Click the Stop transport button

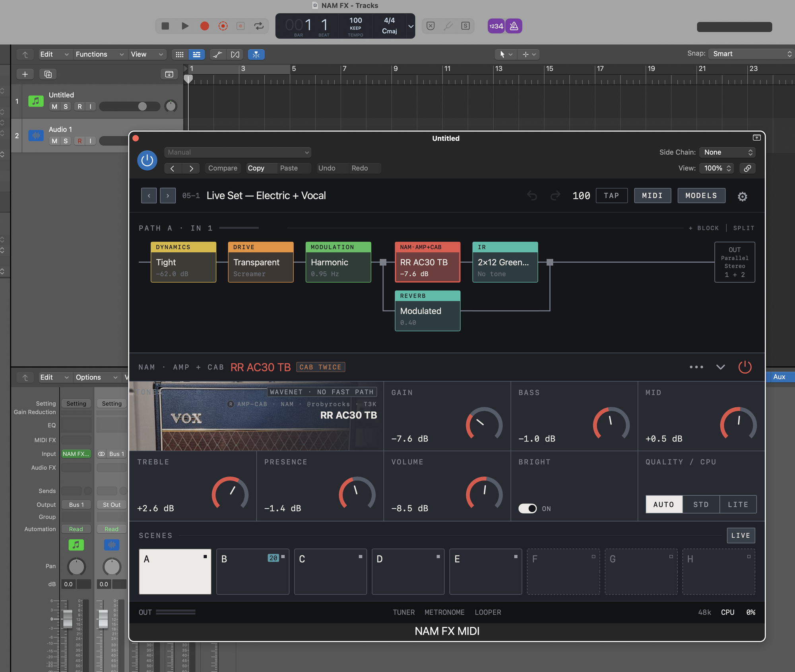[165, 26]
